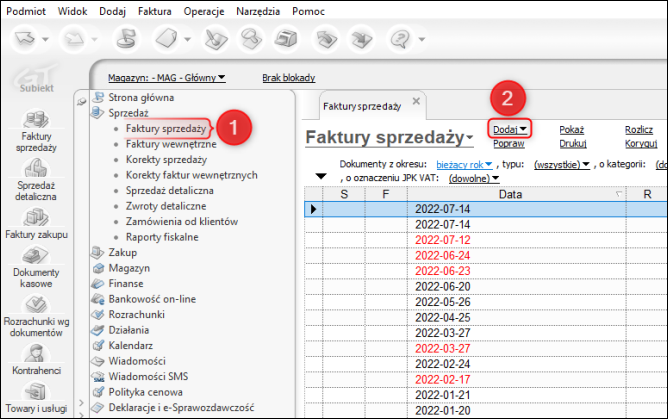The width and height of the screenshot is (668, 419).
Task: Click the Popraw link
Action: point(509,144)
